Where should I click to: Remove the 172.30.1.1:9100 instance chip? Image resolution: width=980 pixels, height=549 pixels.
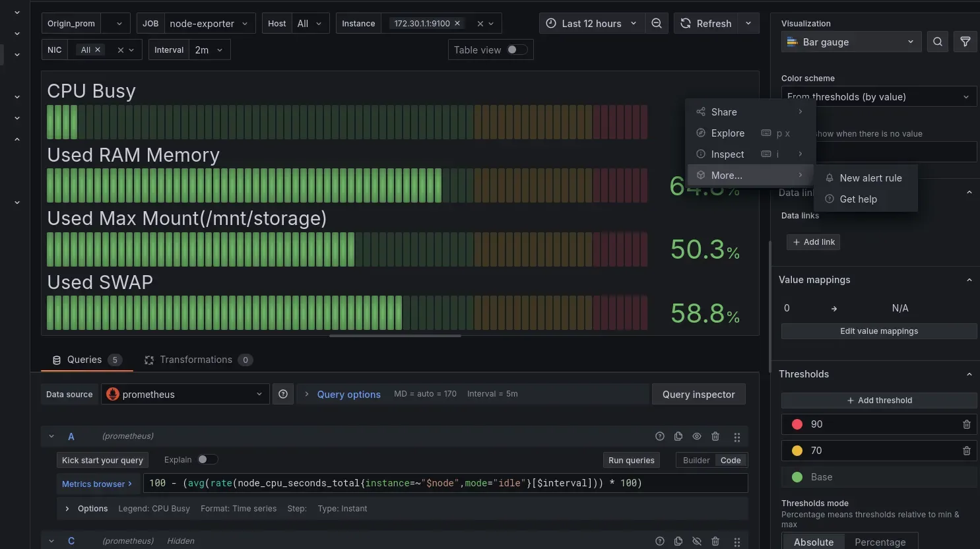pyautogui.click(x=457, y=23)
